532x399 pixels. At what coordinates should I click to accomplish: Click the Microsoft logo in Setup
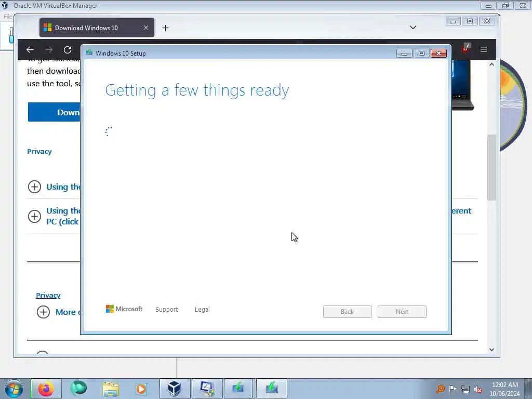[x=124, y=309]
